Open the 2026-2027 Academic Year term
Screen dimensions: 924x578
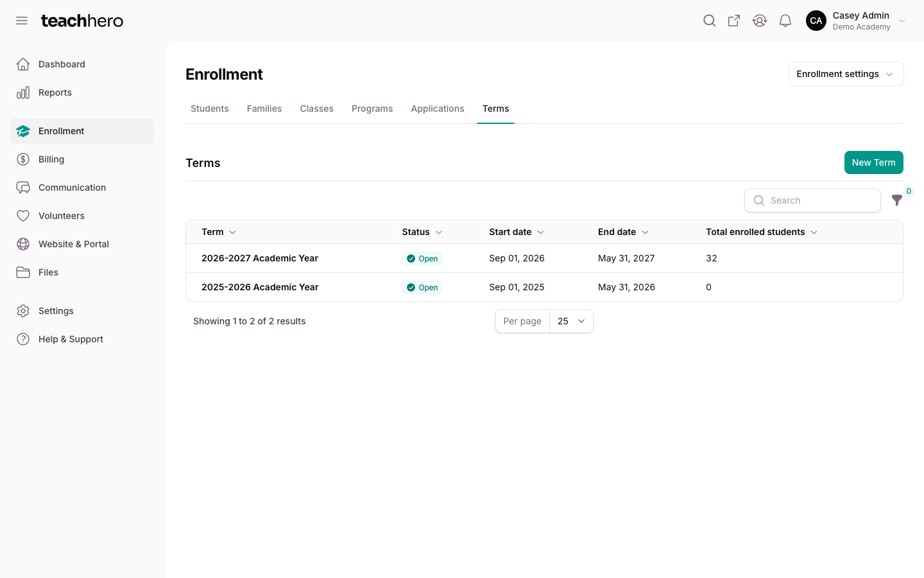tap(260, 258)
